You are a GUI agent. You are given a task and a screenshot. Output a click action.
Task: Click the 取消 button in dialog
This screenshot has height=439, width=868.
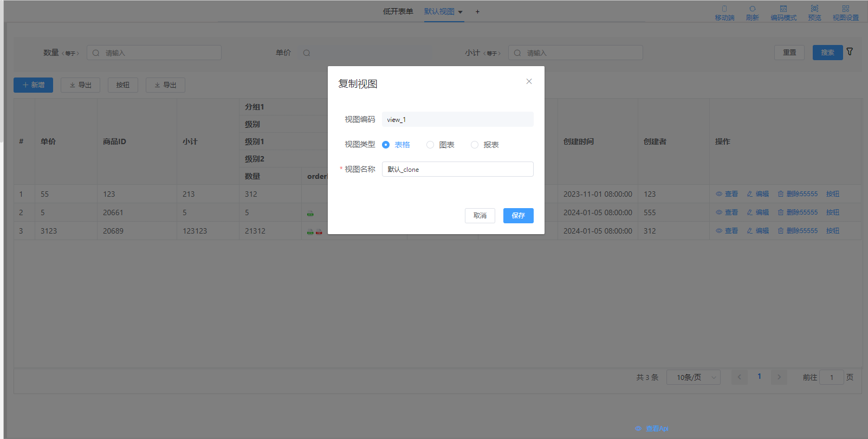pos(480,216)
